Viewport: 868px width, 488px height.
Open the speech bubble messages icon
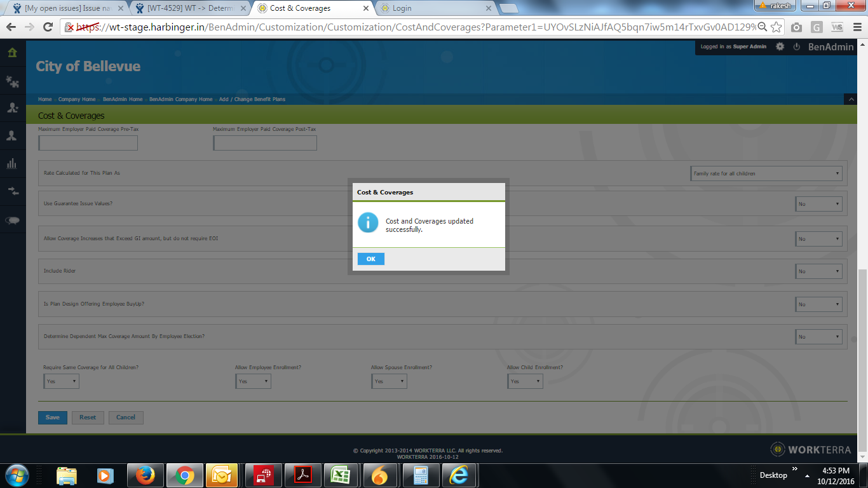(x=12, y=220)
